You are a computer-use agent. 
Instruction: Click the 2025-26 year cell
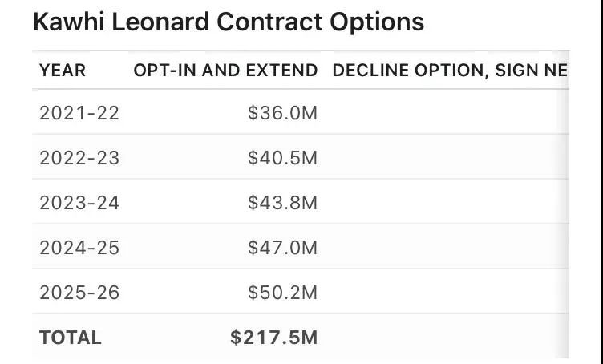pos(79,293)
